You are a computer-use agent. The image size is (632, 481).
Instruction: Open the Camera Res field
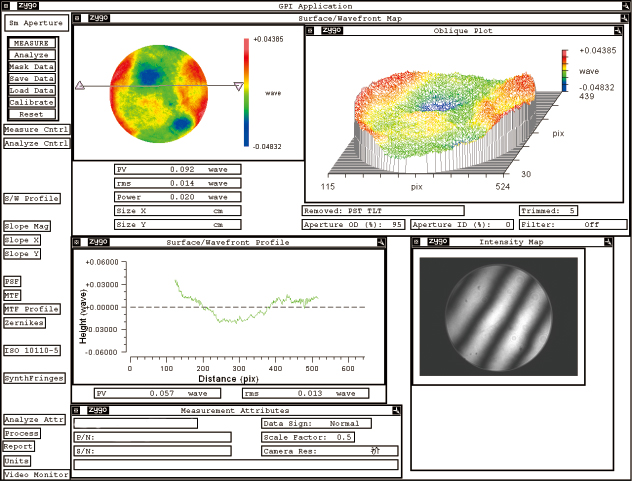(329, 451)
